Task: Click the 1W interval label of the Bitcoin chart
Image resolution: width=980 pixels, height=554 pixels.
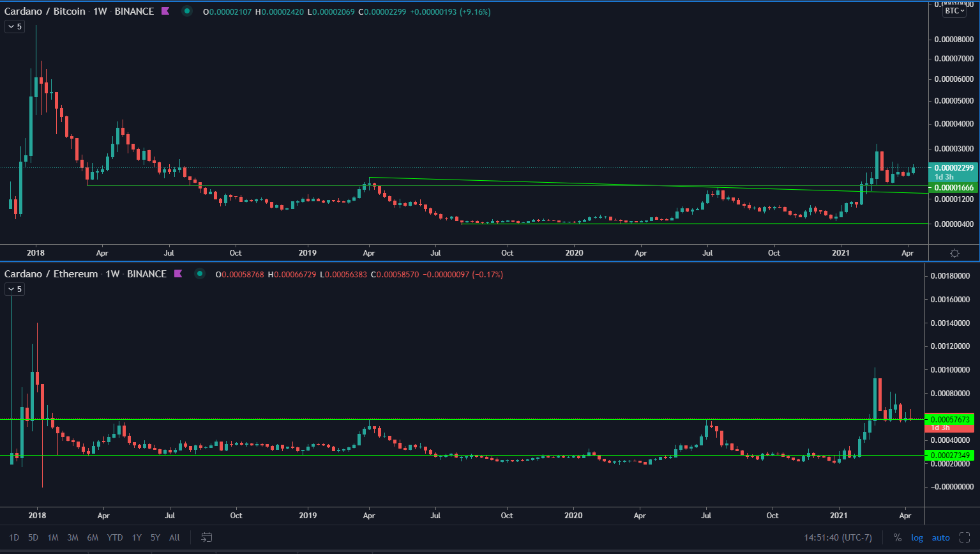Action: [100, 12]
